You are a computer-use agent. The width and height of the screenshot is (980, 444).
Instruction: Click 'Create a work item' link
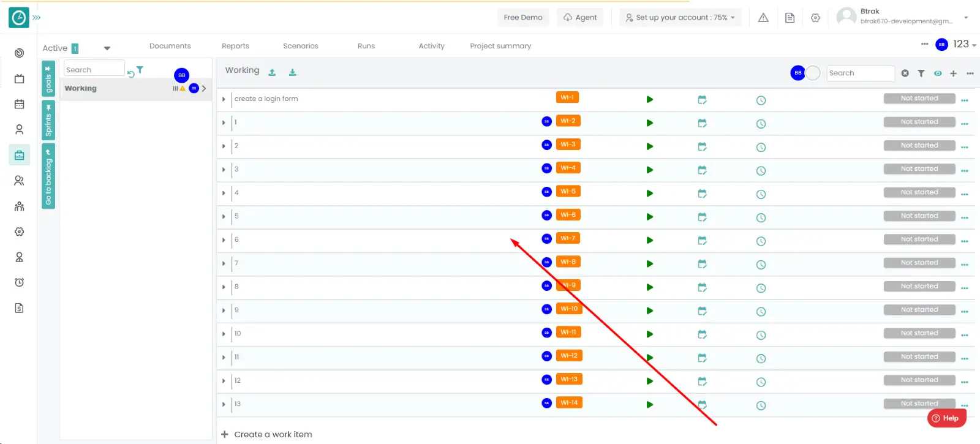tap(273, 434)
